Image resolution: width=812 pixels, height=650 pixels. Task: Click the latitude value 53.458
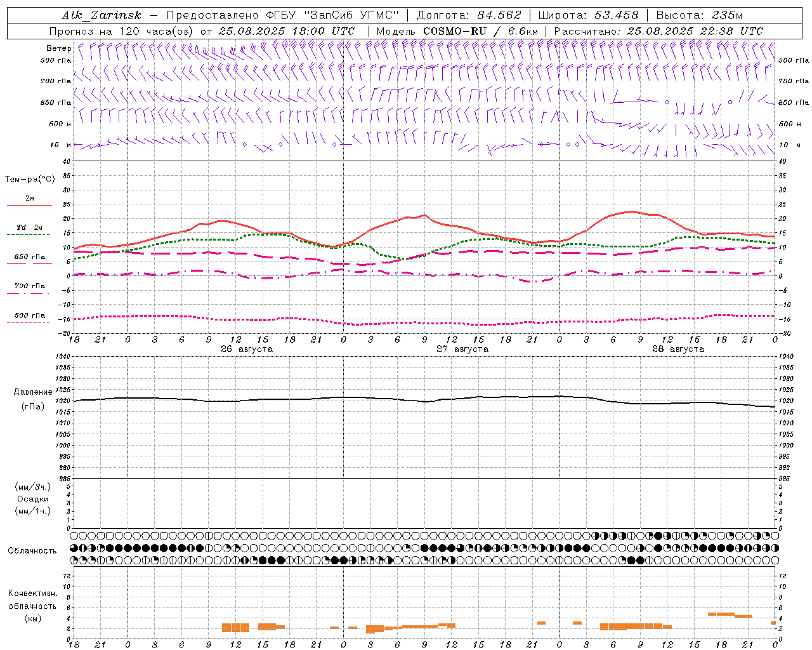click(x=616, y=15)
